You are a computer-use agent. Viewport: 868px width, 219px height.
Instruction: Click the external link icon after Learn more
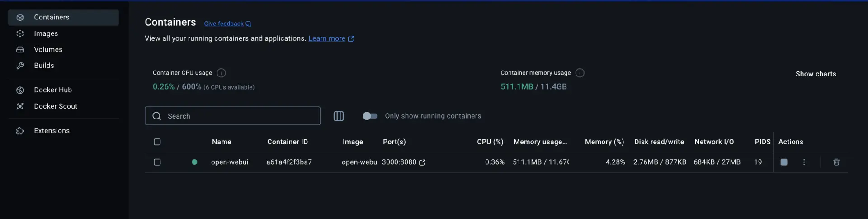pyautogui.click(x=351, y=39)
